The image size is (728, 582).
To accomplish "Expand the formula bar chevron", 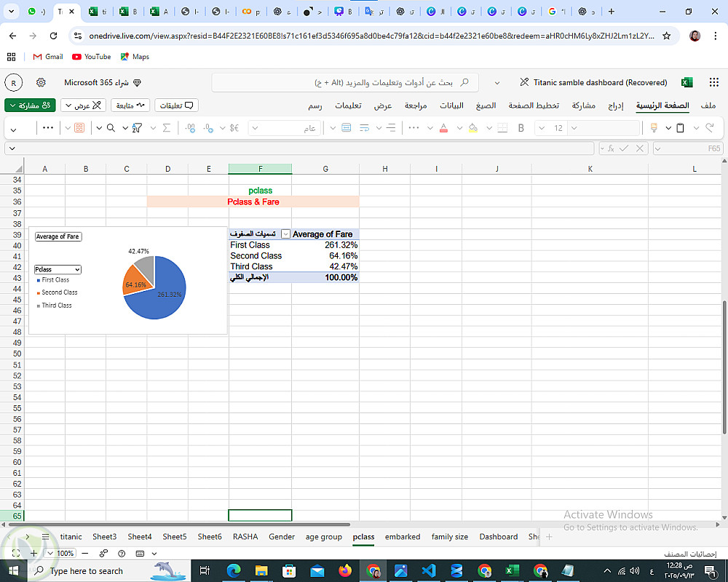I will tap(12, 148).
